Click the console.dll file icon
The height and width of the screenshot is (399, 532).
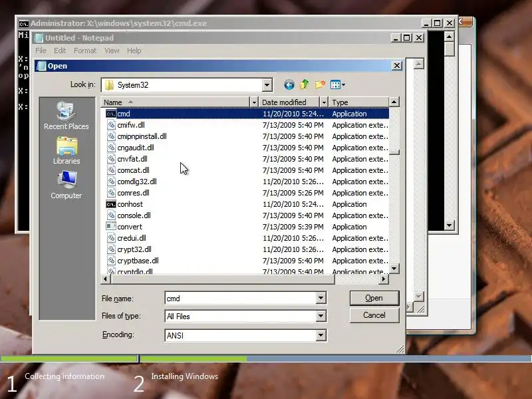point(111,215)
